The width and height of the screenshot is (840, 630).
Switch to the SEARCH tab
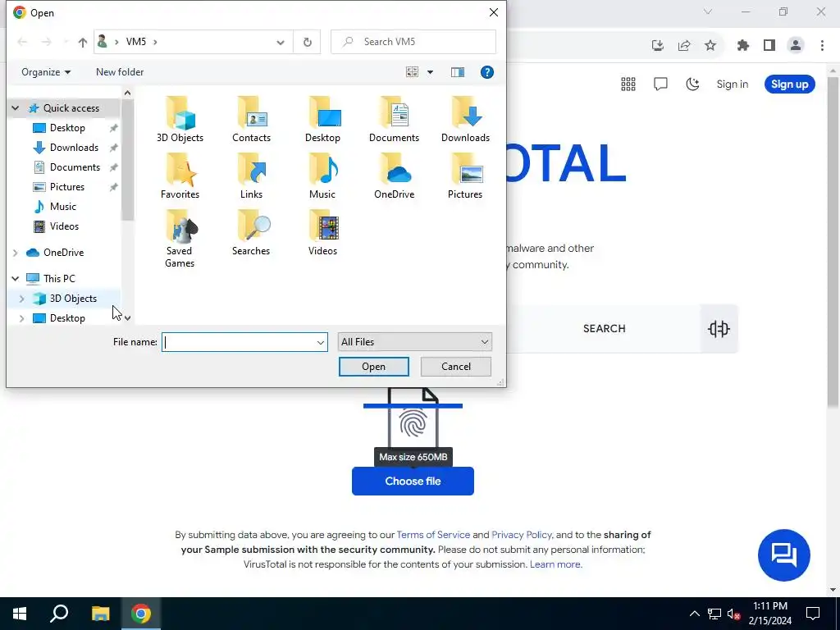(x=605, y=328)
